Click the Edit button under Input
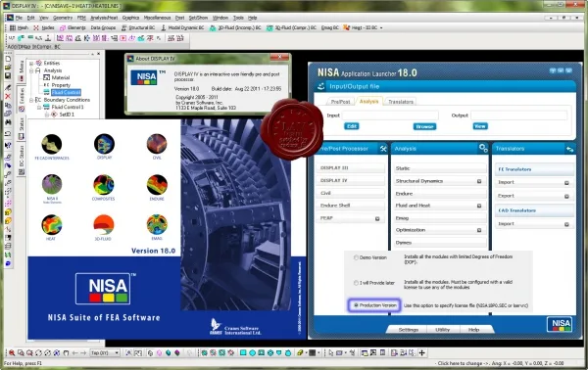Screen dimensions: 588x370 [x=352, y=126]
